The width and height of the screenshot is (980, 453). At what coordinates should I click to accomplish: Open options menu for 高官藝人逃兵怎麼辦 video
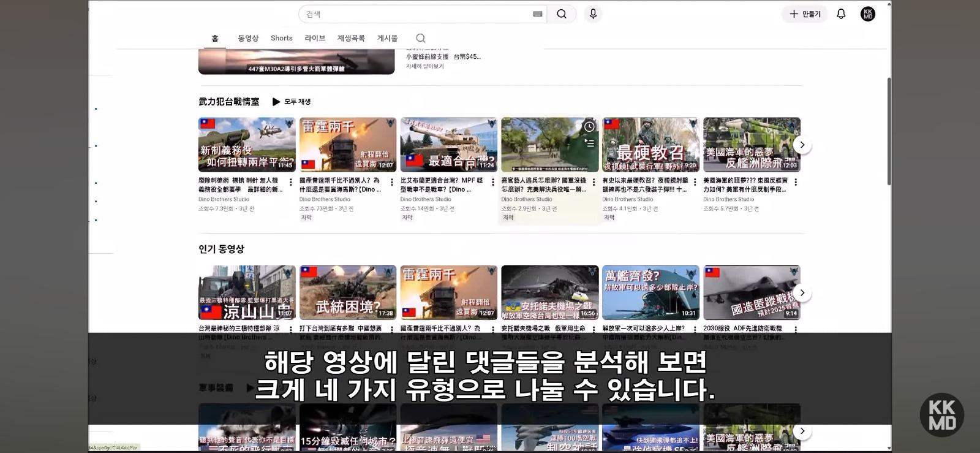[x=594, y=182]
